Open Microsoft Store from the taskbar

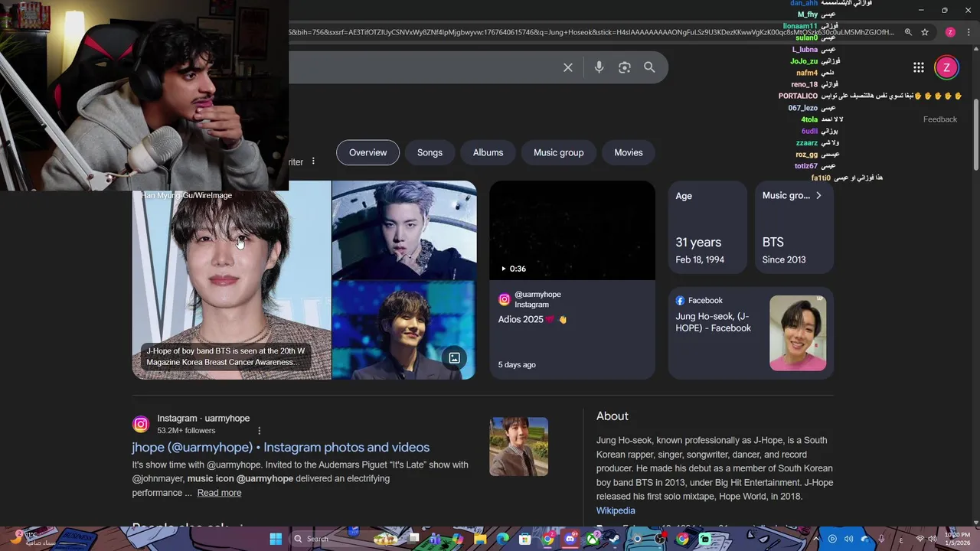(x=524, y=539)
